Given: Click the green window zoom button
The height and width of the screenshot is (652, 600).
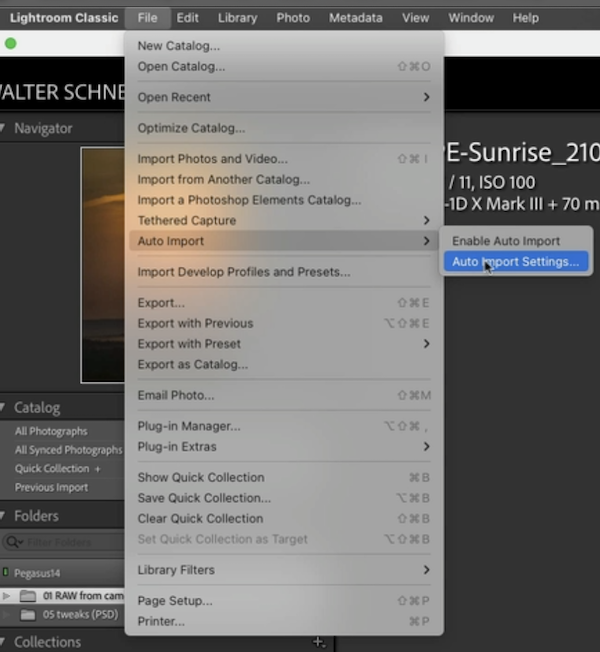Looking at the screenshot, I should coord(11,44).
